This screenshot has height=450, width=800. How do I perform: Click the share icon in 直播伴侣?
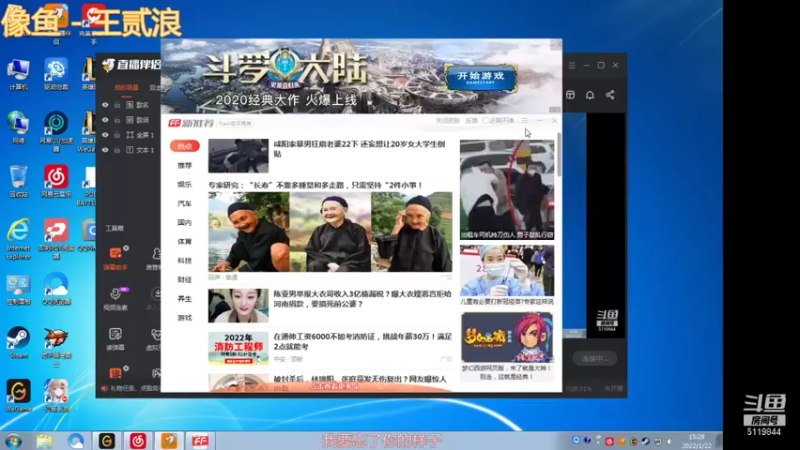(610, 95)
